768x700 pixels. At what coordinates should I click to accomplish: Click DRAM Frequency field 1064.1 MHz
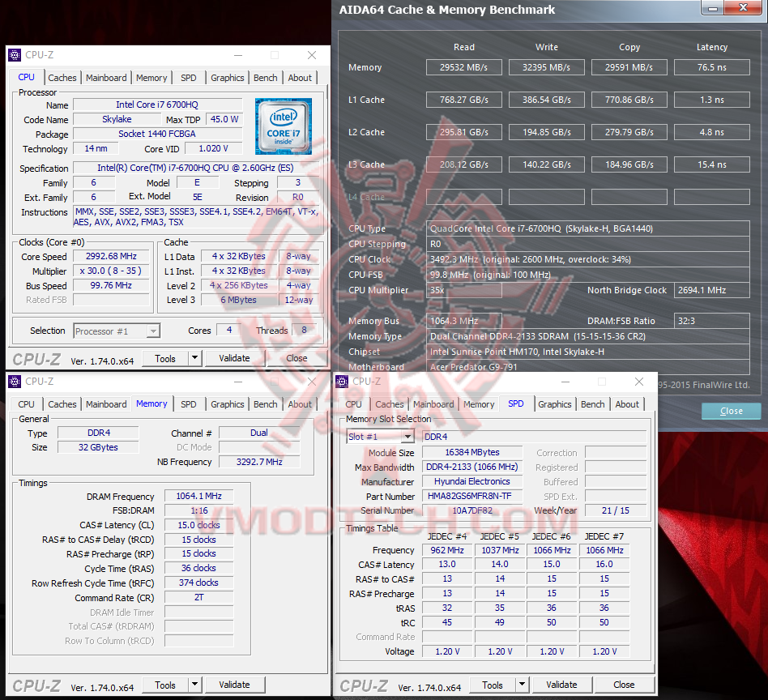click(x=198, y=496)
